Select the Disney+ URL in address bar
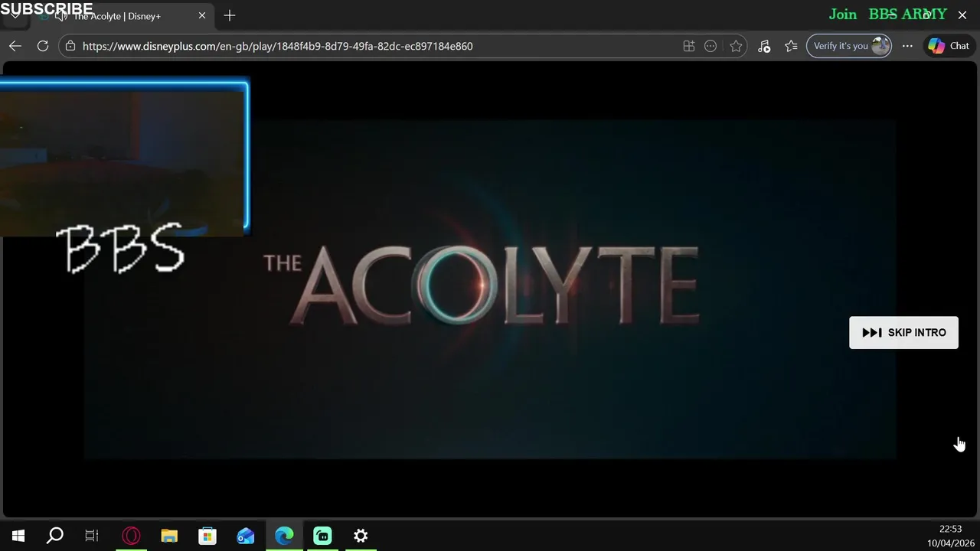 277,46
